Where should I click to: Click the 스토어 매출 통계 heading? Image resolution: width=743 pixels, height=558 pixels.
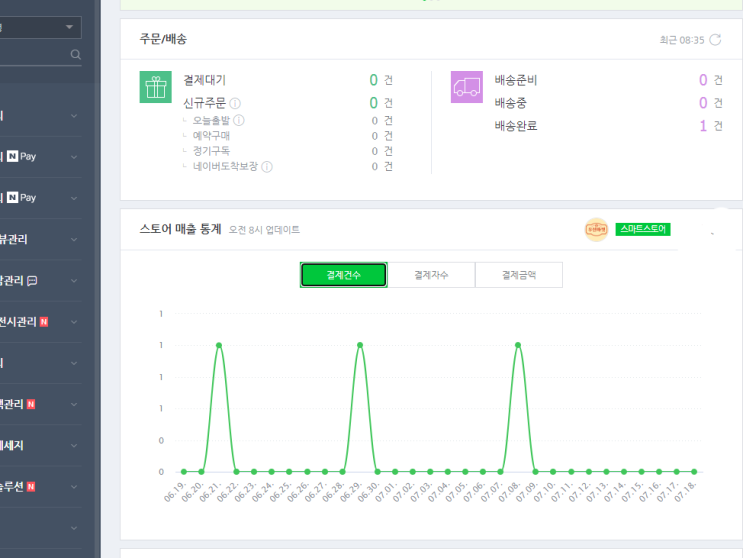[181, 229]
